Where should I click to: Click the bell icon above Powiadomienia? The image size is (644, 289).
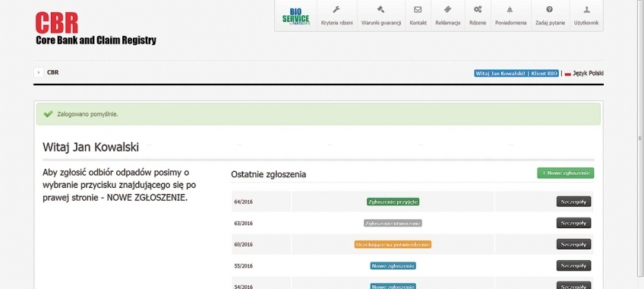pos(510,9)
